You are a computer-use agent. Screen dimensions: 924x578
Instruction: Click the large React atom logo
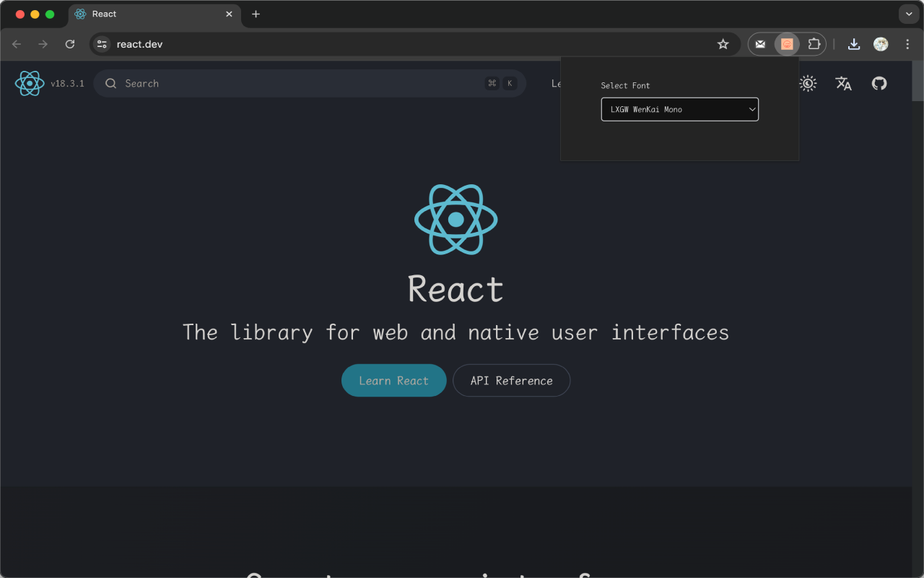pyautogui.click(x=456, y=219)
